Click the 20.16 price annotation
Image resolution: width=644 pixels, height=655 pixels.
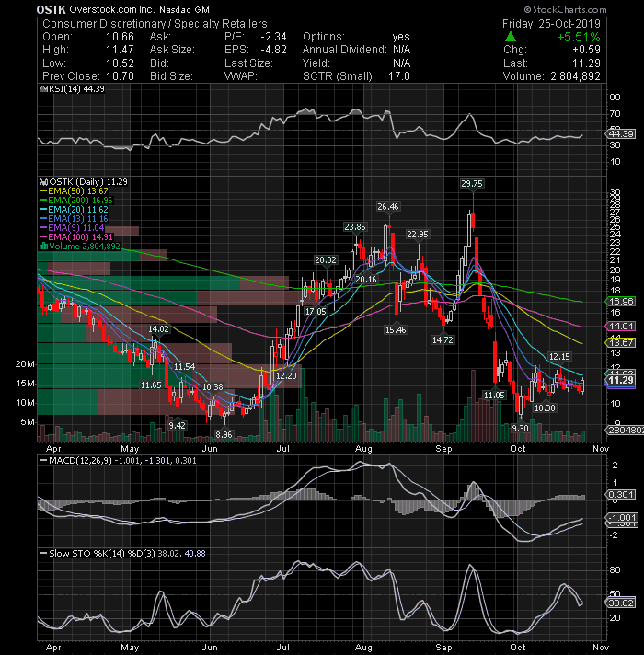366,279
